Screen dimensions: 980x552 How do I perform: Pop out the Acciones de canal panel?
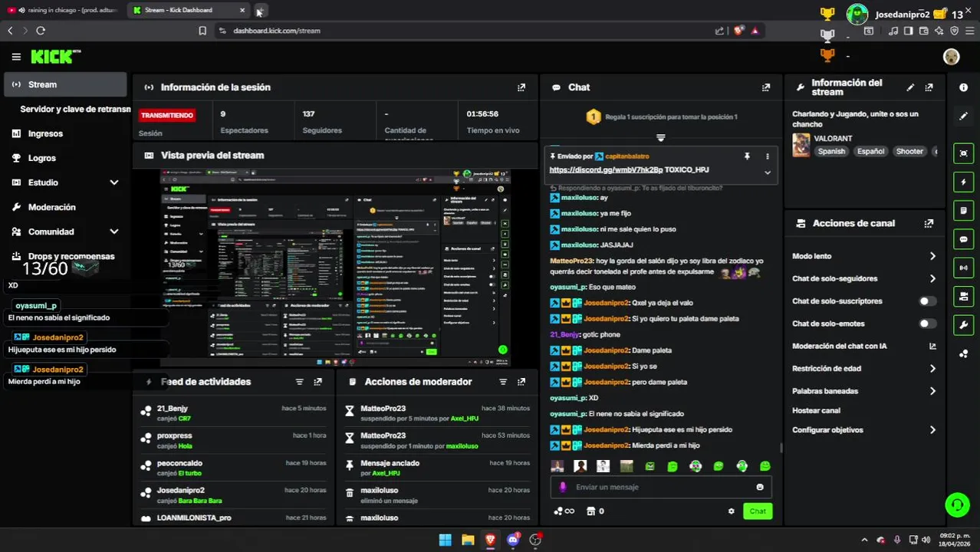click(929, 223)
